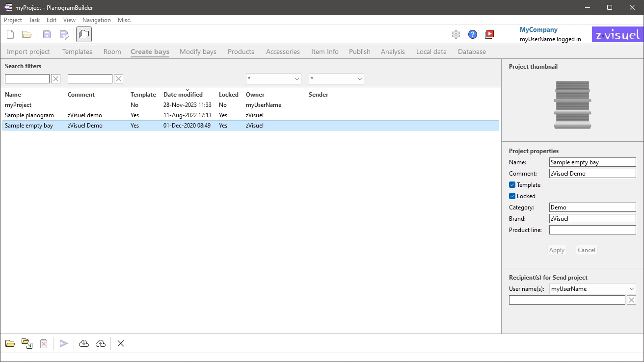Screen dimensions: 644x362
Task: Clear the recipient field with its X button
Action: [632, 300]
